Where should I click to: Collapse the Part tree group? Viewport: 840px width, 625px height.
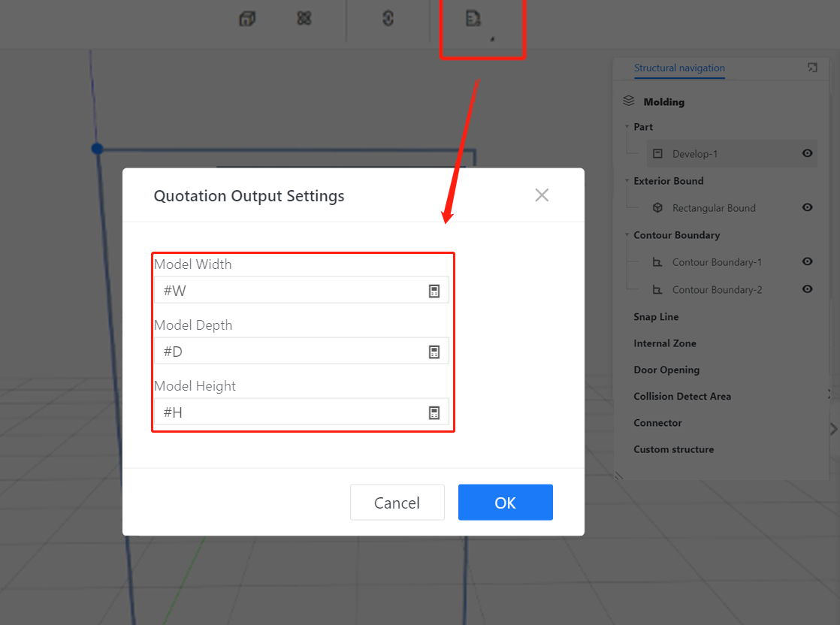pos(627,127)
